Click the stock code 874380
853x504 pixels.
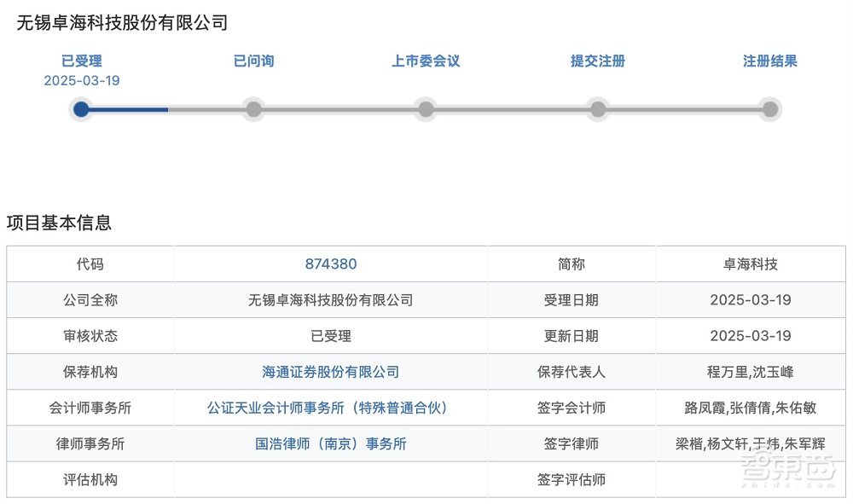click(332, 264)
